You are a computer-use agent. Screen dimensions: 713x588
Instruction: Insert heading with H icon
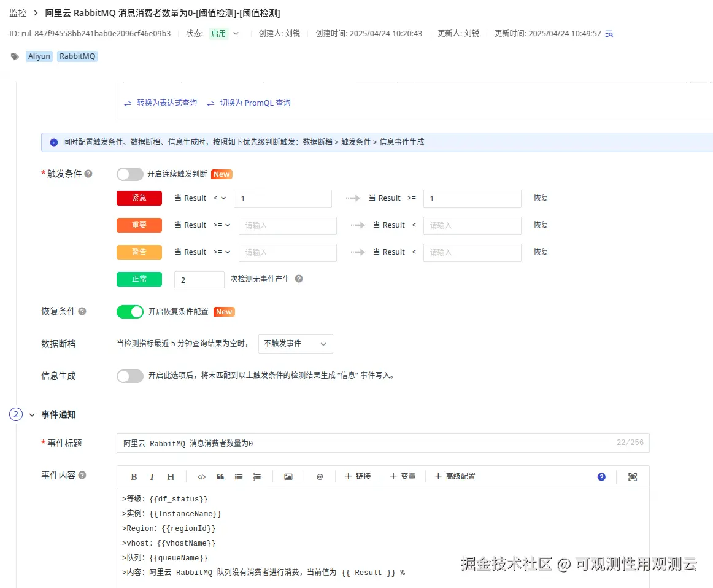pyautogui.click(x=171, y=476)
